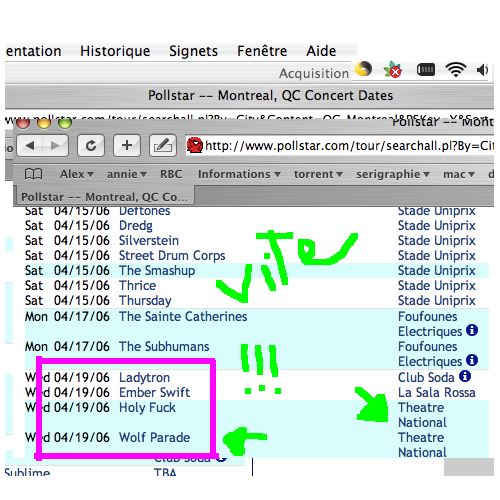Go back with the Safari back arrow

pos(30,146)
